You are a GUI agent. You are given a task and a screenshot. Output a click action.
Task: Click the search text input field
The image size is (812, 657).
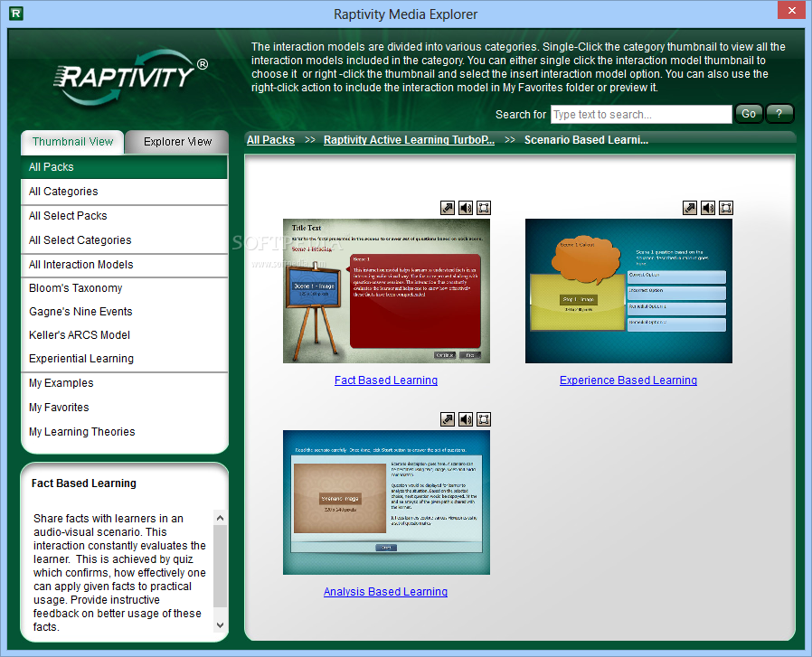(x=641, y=115)
